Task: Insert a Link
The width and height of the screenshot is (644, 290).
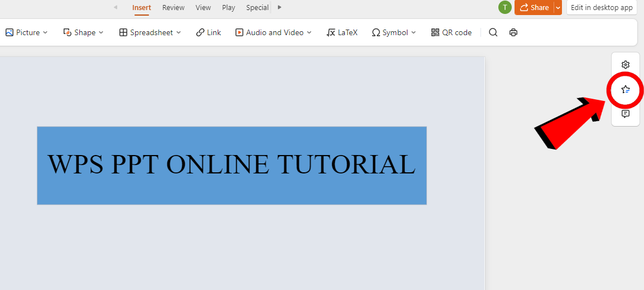Action: 209,32
